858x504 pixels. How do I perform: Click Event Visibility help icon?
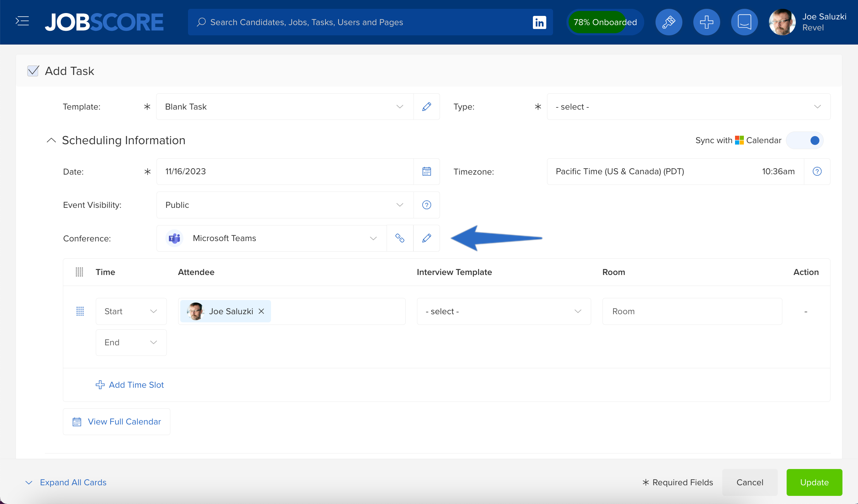(x=427, y=205)
